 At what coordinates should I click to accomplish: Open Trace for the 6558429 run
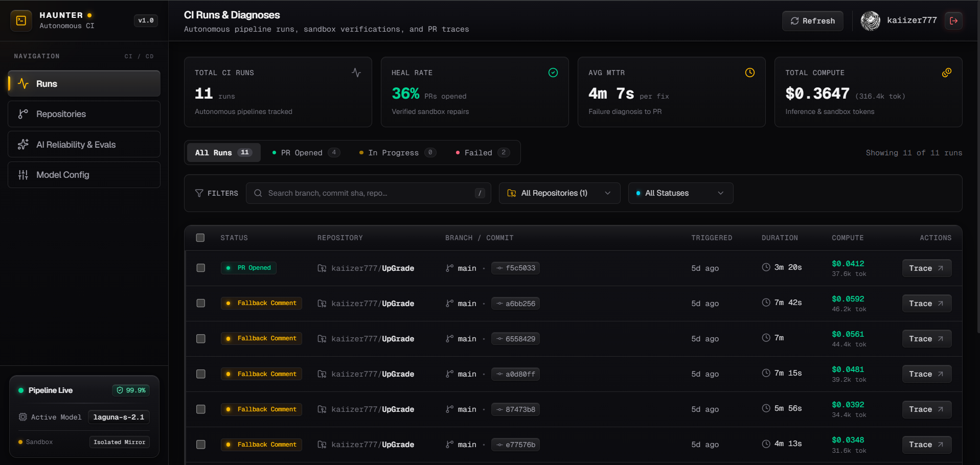[x=926, y=339]
